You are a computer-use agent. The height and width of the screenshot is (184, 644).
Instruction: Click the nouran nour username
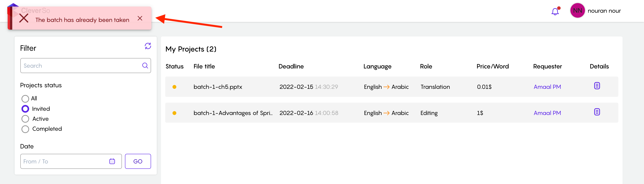604,11
